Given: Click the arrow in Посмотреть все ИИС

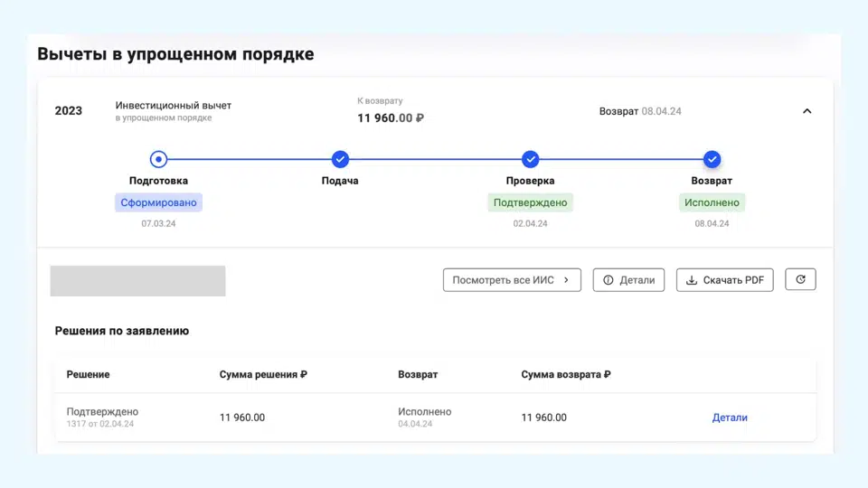Looking at the screenshot, I should pyautogui.click(x=566, y=280).
